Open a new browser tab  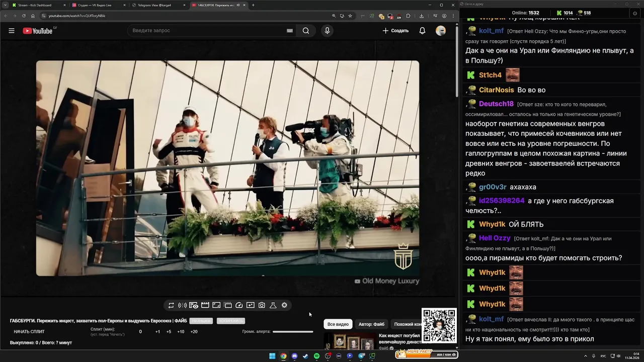coord(253,5)
